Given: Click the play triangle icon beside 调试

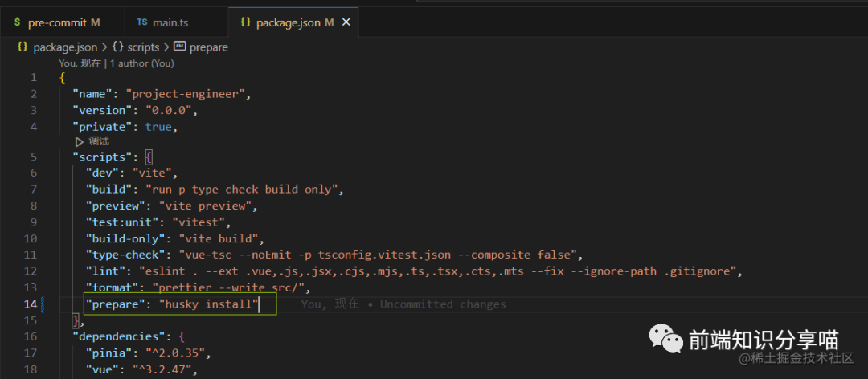Looking at the screenshot, I should 79,141.
